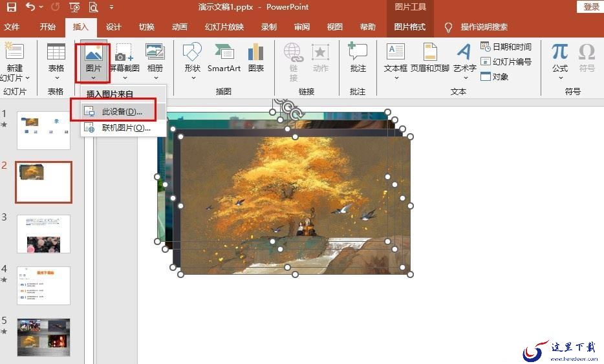
Task: Open the 审阅 tab
Action: 301,27
